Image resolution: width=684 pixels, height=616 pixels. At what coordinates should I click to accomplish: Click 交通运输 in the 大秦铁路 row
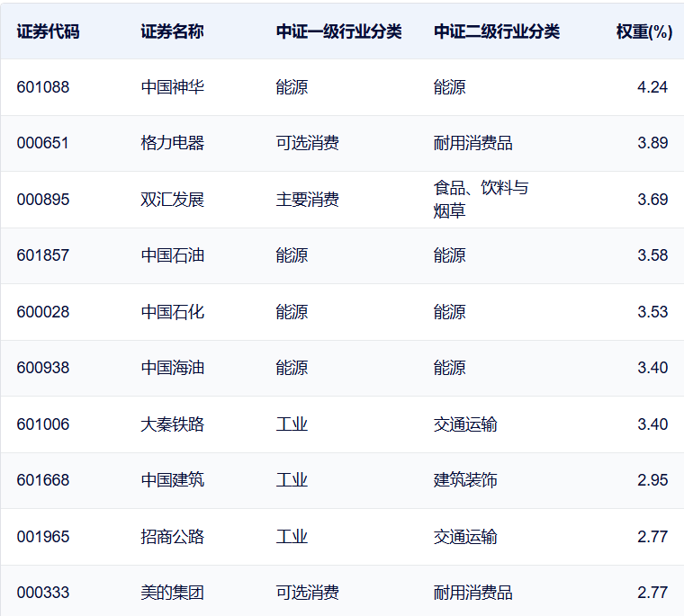pos(465,424)
